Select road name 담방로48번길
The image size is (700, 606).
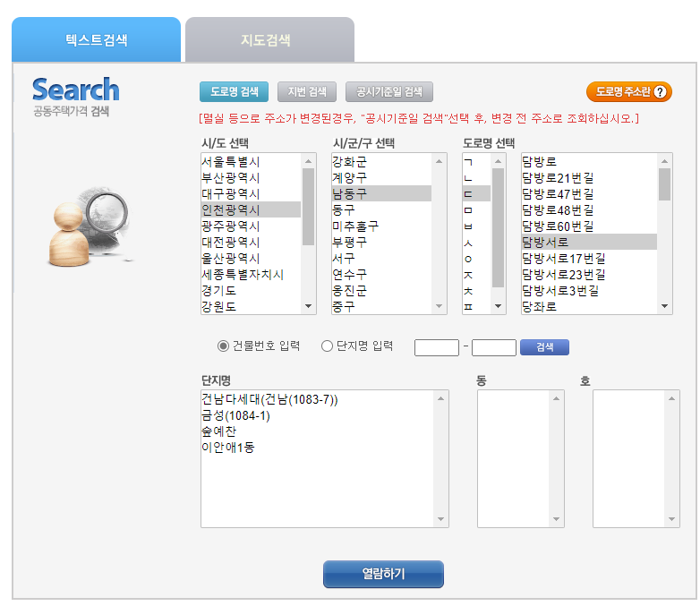click(x=589, y=209)
